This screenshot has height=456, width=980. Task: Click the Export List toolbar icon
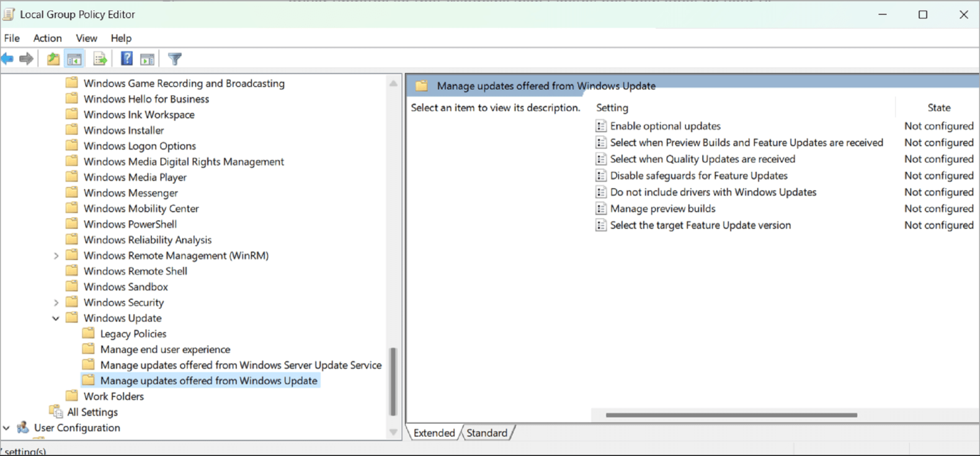coord(100,59)
